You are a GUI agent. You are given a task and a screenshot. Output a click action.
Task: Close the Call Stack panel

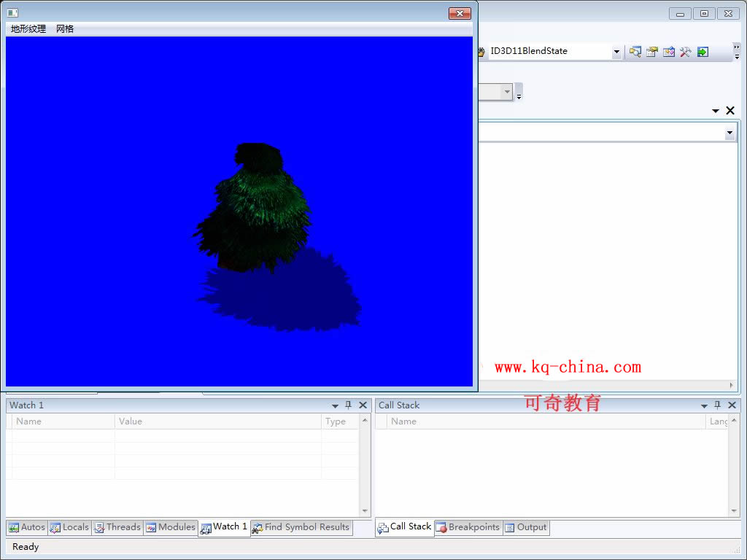point(732,405)
